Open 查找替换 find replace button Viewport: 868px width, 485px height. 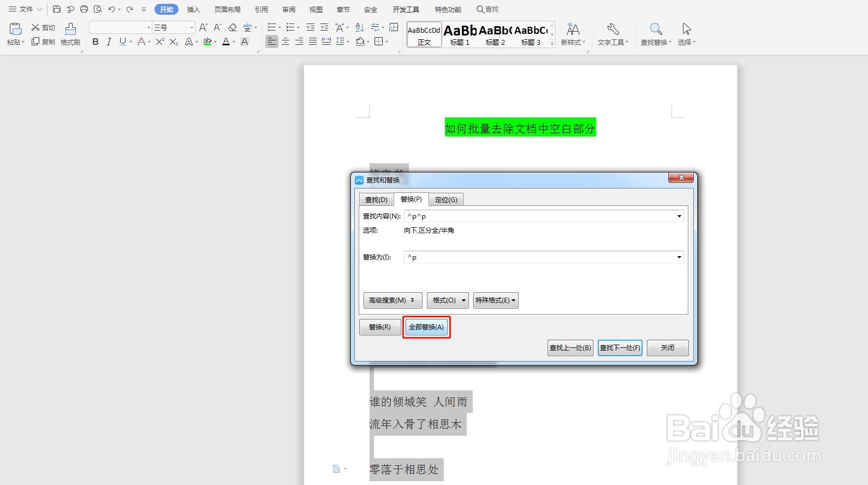click(x=656, y=34)
